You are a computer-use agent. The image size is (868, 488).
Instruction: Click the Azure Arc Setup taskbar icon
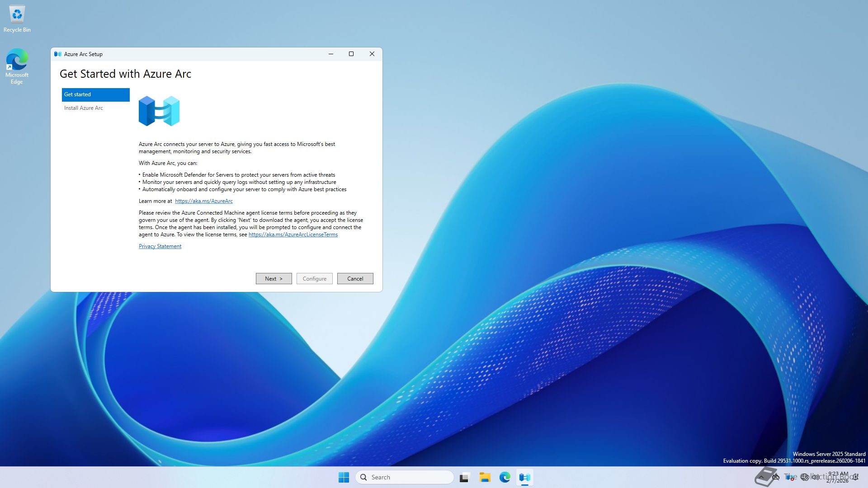(524, 477)
